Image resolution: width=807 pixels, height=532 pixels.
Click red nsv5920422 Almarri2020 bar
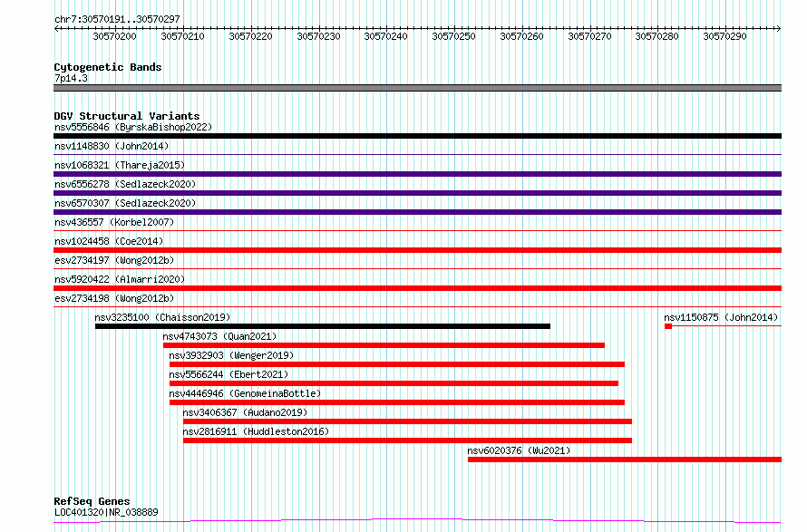(417, 288)
